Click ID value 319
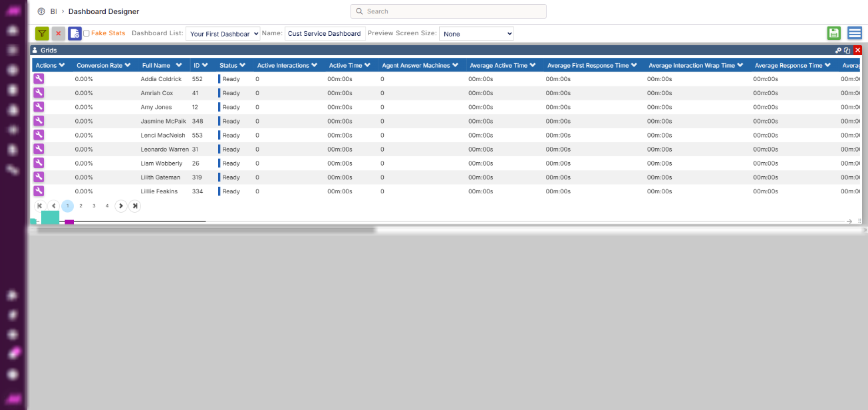The image size is (868, 410). point(198,177)
